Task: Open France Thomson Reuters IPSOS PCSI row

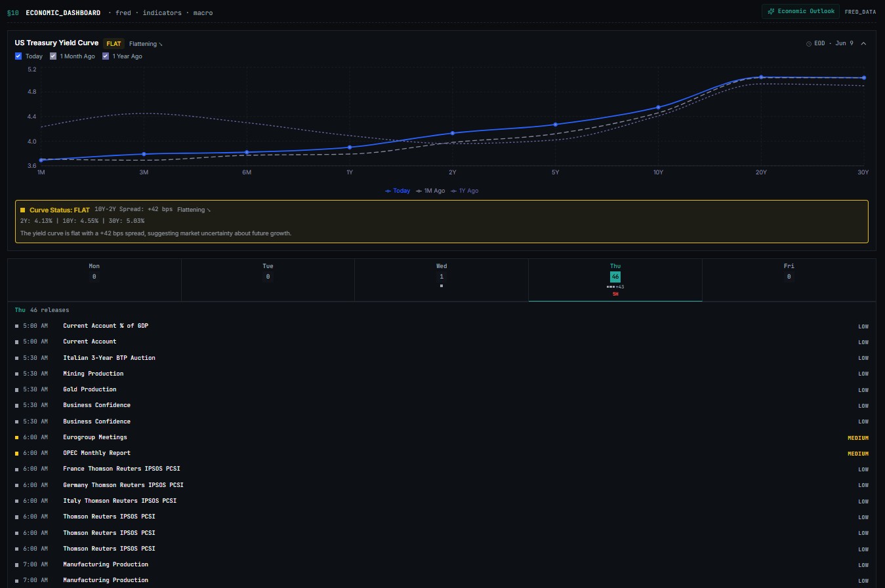Action: pyautogui.click(x=442, y=469)
